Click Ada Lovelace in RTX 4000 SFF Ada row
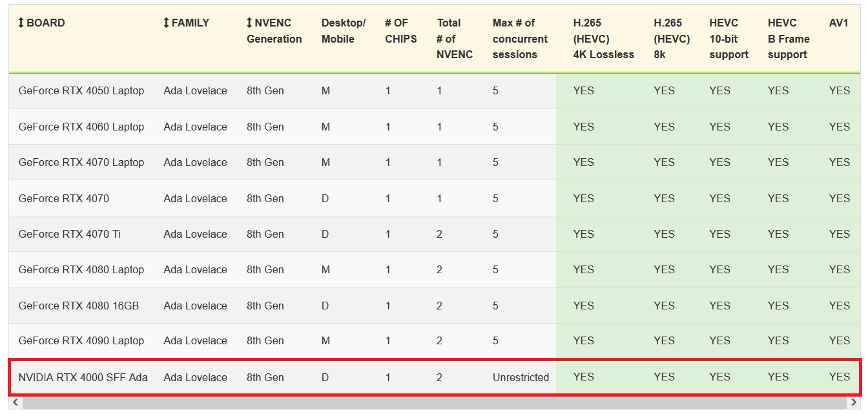The height and width of the screenshot is (416, 868). pyautogui.click(x=196, y=378)
